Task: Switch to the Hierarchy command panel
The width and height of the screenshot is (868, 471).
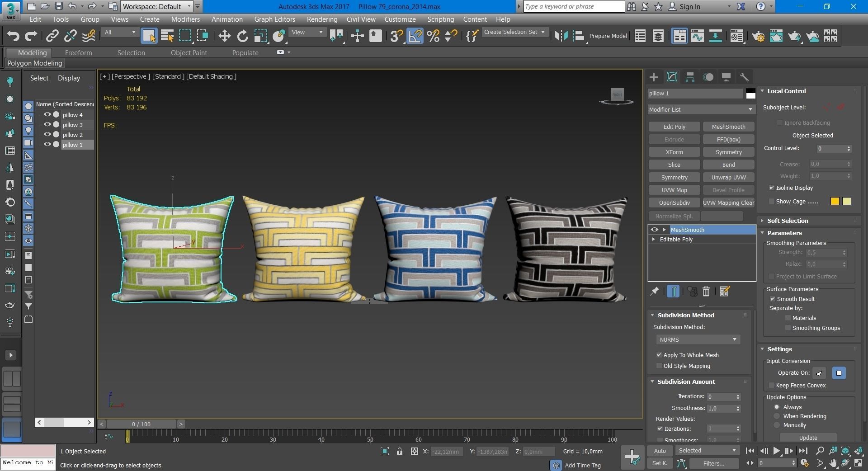Action: (690, 77)
